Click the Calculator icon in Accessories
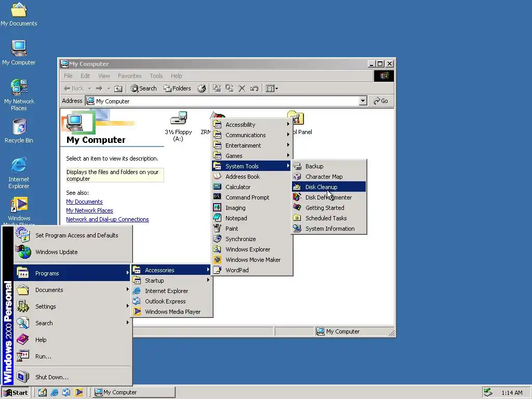The image size is (532, 399). (217, 187)
